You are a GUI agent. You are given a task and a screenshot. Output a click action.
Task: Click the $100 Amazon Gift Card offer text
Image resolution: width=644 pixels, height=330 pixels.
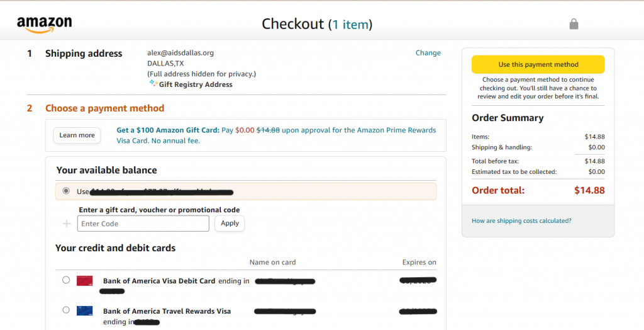(167, 130)
